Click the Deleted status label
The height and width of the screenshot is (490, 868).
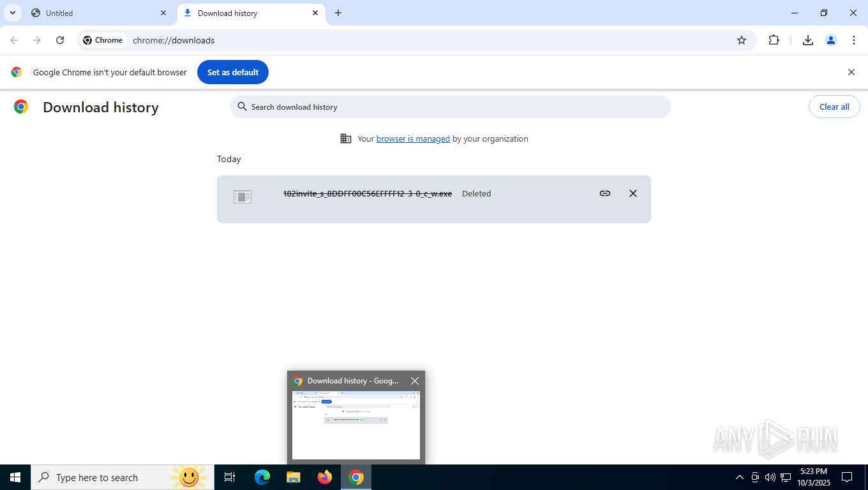(477, 193)
